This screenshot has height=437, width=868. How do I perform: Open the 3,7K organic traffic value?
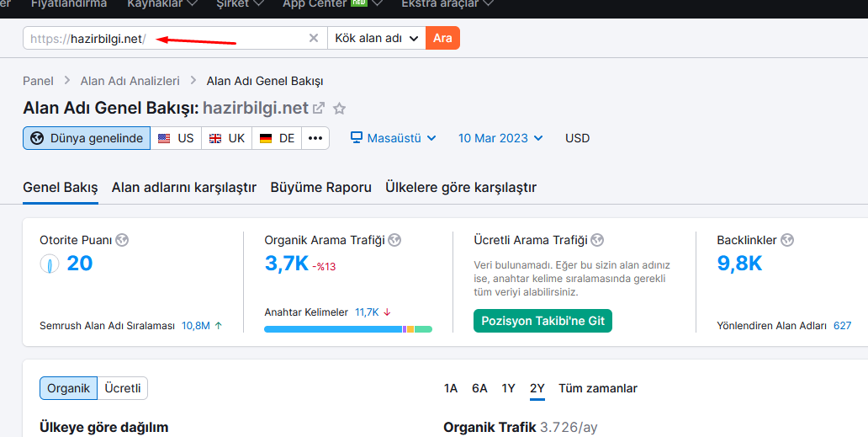pos(287,264)
